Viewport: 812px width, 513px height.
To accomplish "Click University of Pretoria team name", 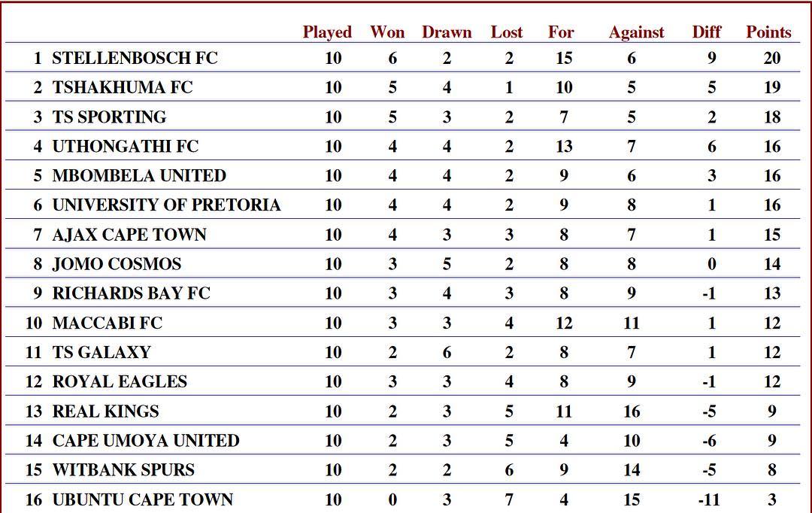I will (166, 205).
